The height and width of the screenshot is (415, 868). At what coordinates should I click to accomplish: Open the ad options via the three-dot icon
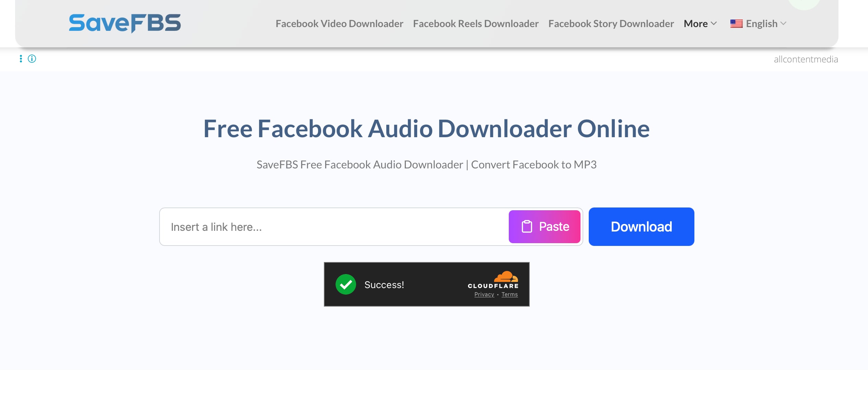[x=21, y=59]
